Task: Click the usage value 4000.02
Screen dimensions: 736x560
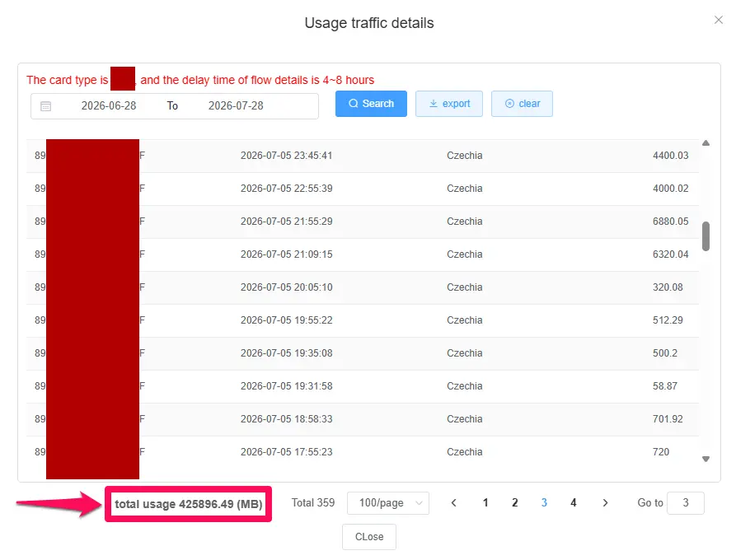Action: coord(670,188)
